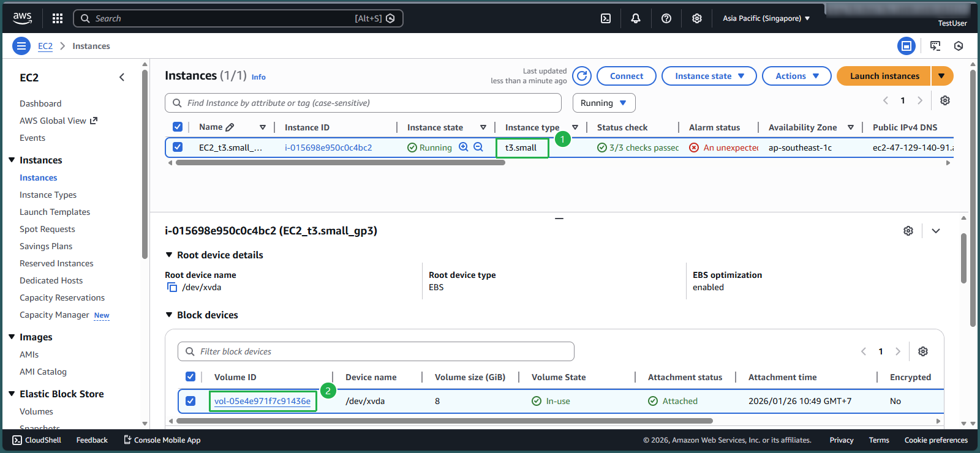Image resolution: width=980 pixels, height=453 pixels.
Task: Copy the root device name /dev/xvda
Action: pyautogui.click(x=172, y=287)
